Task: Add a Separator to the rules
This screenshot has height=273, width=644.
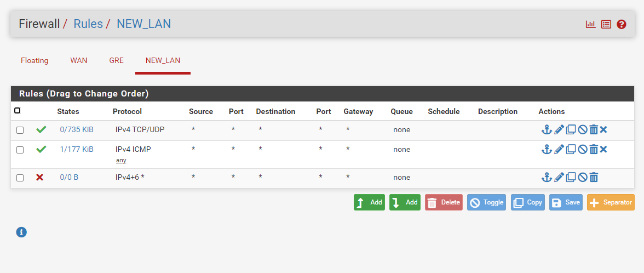Action: pos(611,202)
